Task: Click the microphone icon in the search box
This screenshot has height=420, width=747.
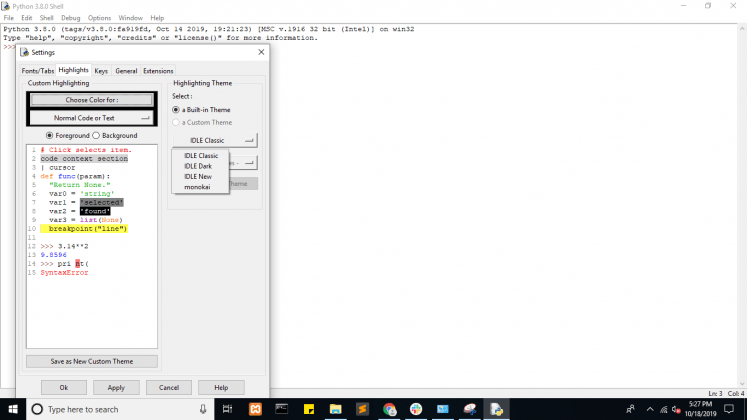Action: [x=203, y=409]
